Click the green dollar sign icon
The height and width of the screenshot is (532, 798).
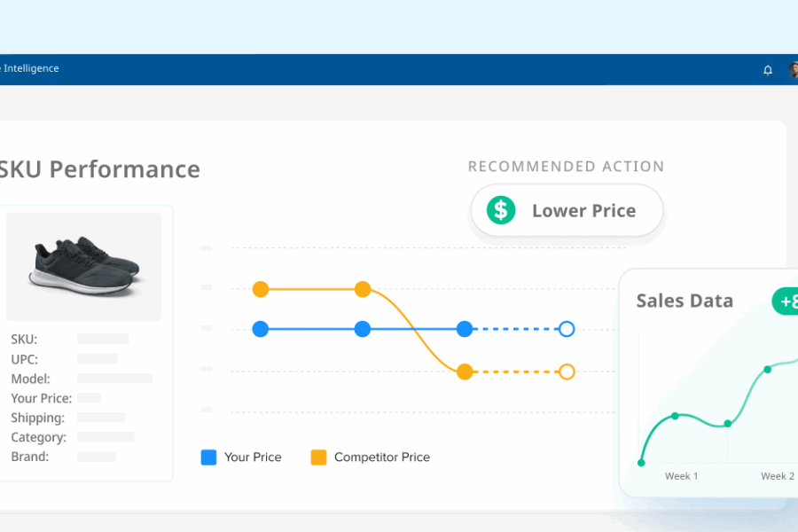pos(501,210)
